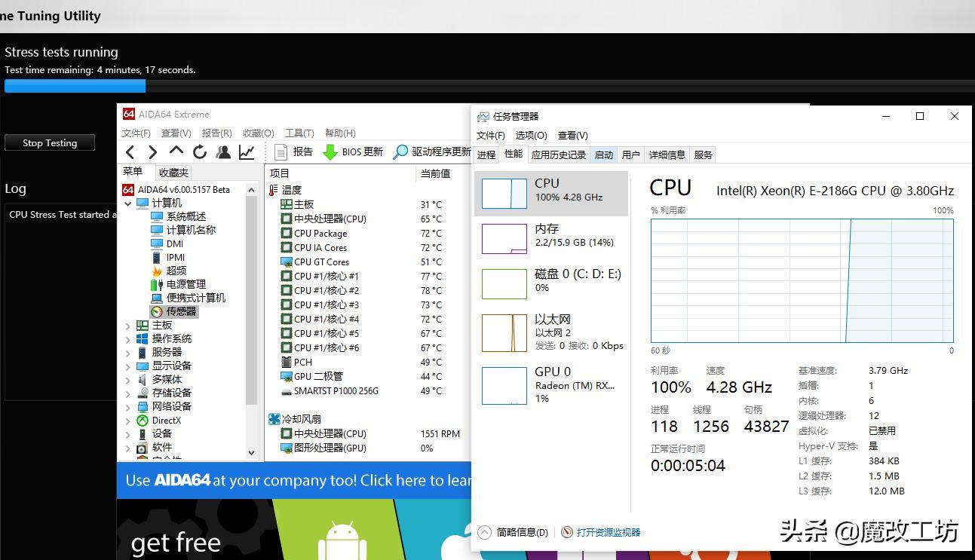Open 报告 report toolbar button
The height and width of the screenshot is (560, 975).
pyautogui.click(x=293, y=151)
